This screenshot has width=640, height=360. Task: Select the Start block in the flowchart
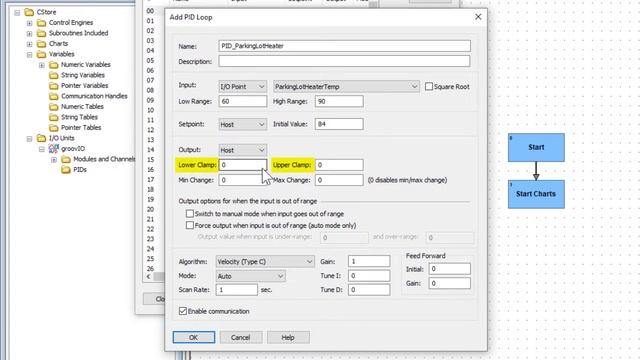pos(536,147)
